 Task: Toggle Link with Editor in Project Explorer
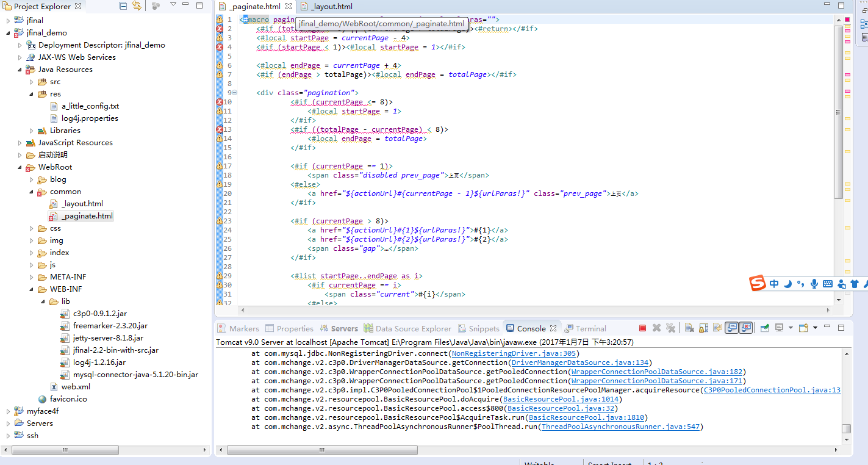[x=137, y=6]
